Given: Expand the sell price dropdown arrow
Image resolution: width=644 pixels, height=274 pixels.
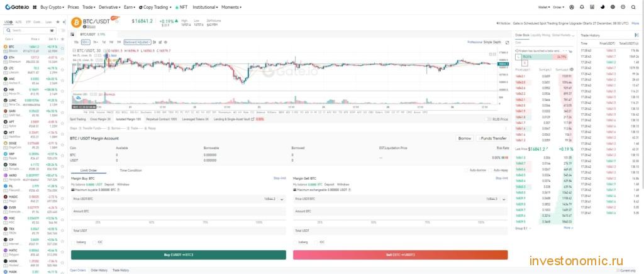Looking at the screenshot, I should (504, 199).
